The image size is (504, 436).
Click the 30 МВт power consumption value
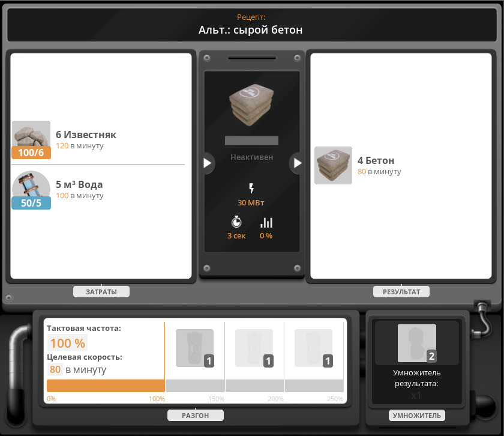pyautogui.click(x=251, y=203)
